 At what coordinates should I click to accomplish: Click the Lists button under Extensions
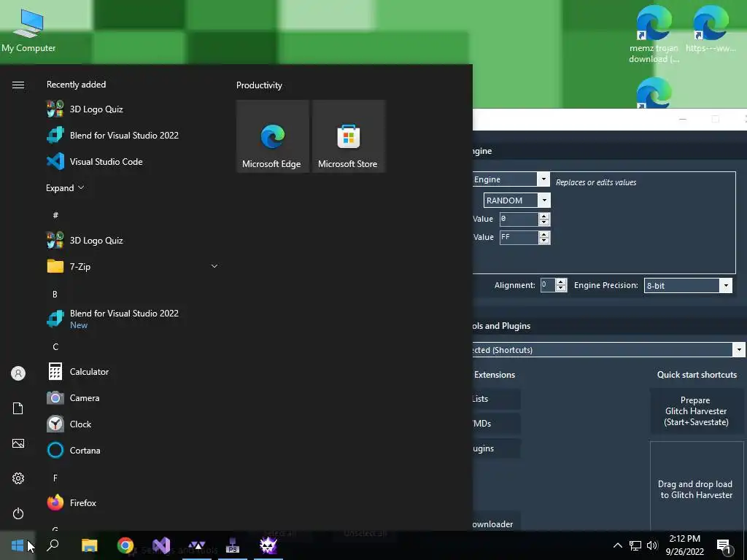pos(496,399)
